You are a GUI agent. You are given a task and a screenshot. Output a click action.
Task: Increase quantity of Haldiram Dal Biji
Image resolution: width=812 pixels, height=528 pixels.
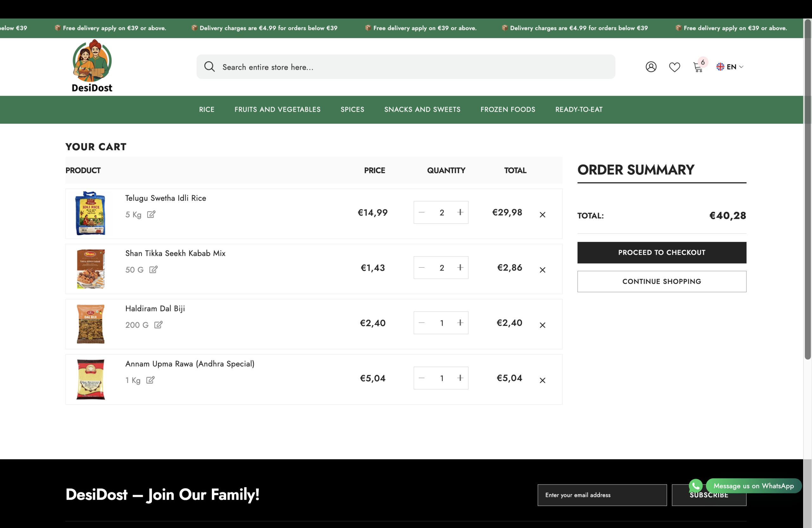tap(460, 323)
